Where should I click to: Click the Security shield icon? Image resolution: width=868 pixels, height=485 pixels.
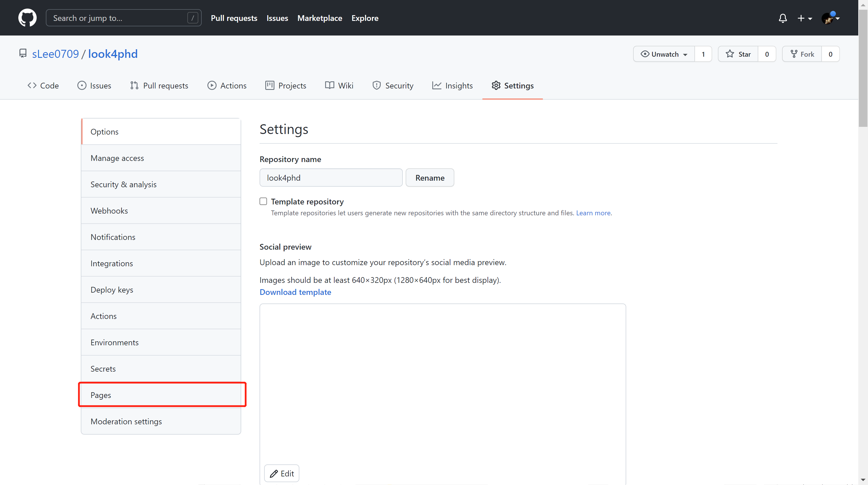coord(377,86)
